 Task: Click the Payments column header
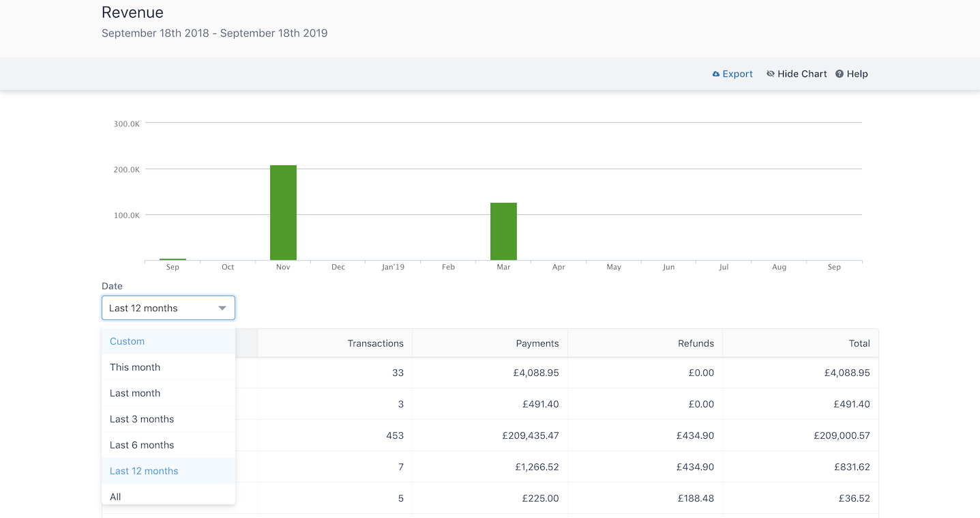click(x=490, y=343)
